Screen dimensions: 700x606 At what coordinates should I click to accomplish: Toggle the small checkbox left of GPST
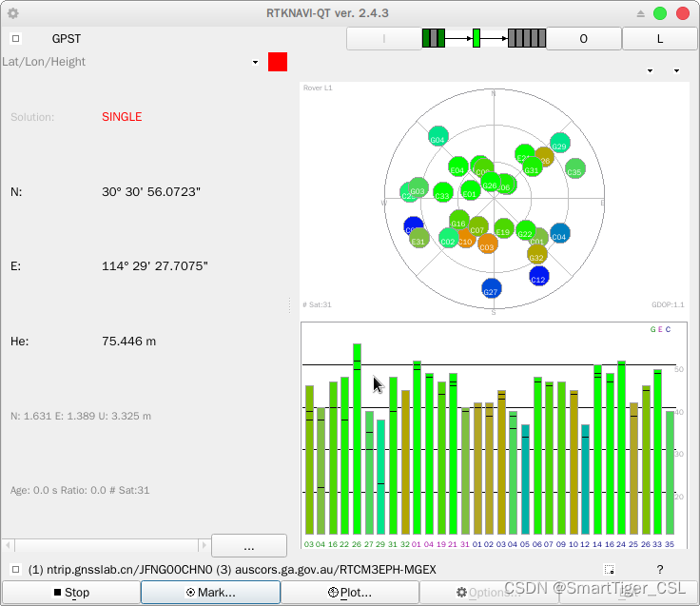pyautogui.click(x=15, y=38)
